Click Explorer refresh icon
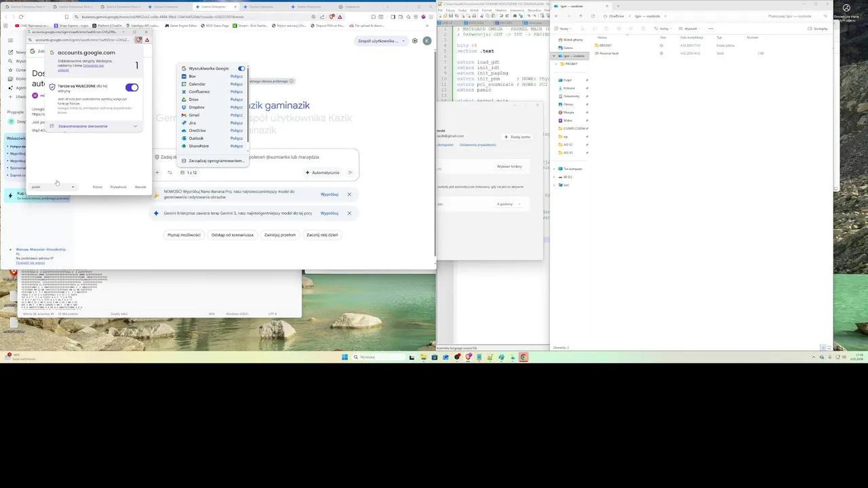 click(x=592, y=16)
